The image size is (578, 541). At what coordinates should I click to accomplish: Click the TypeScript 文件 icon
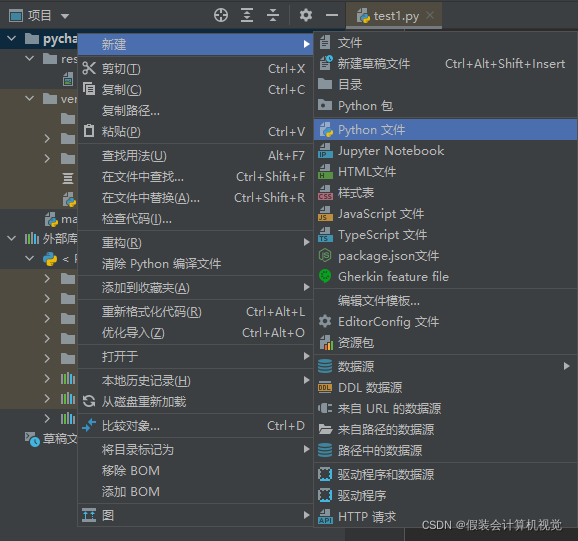tap(325, 235)
